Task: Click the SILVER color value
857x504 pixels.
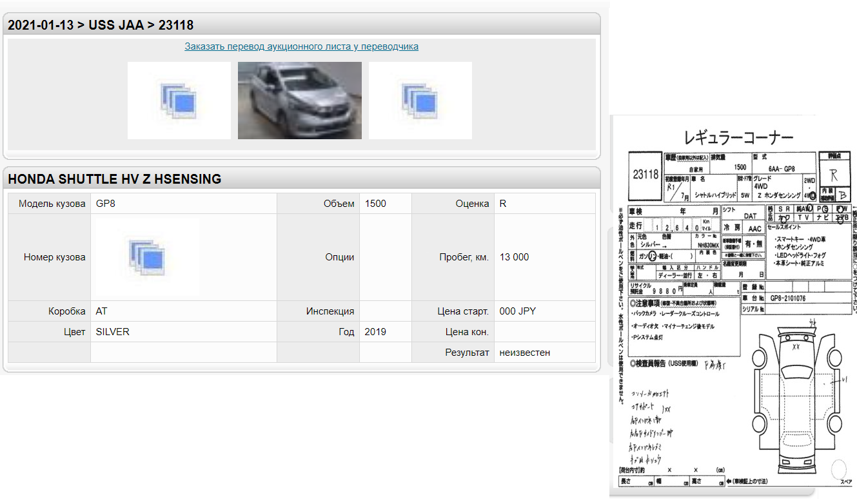Action: coord(113,332)
